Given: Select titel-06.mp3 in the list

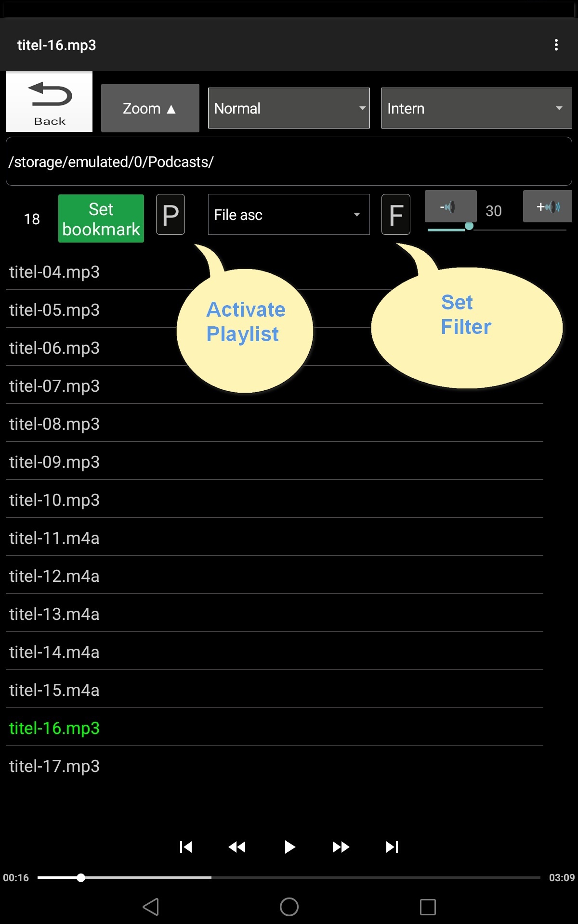Looking at the screenshot, I should tap(275, 347).
